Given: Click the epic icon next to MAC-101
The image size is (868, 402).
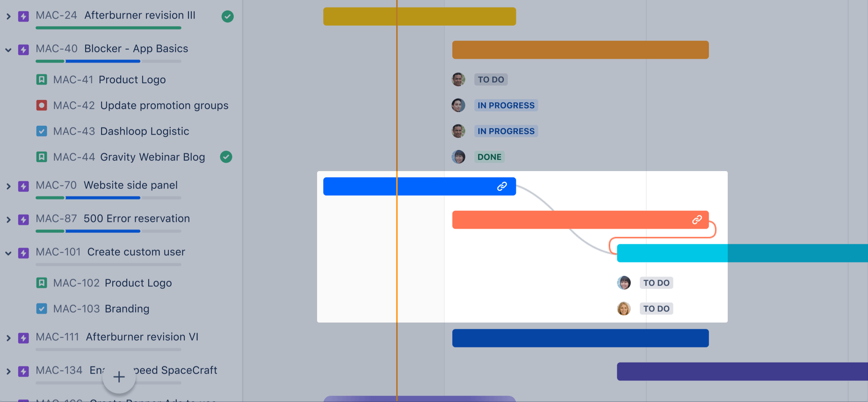Looking at the screenshot, I should point(23,253).
